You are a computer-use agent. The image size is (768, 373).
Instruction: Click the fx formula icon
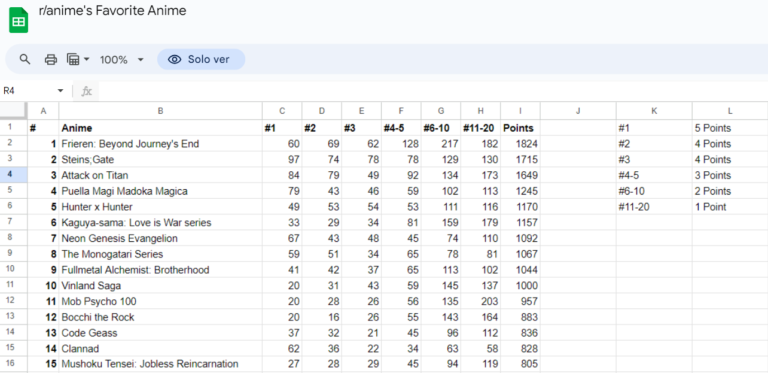point(87,91)
